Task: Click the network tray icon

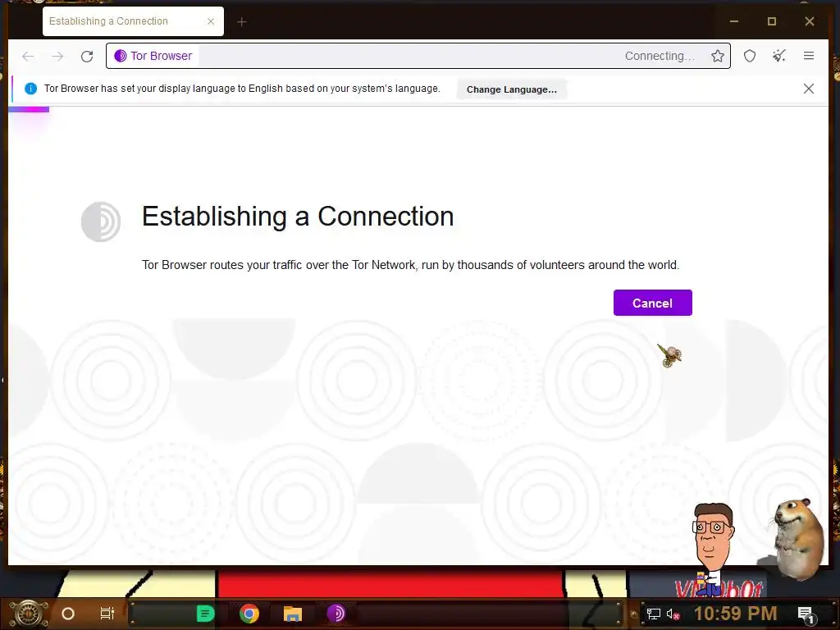Action: coord(653,614)
